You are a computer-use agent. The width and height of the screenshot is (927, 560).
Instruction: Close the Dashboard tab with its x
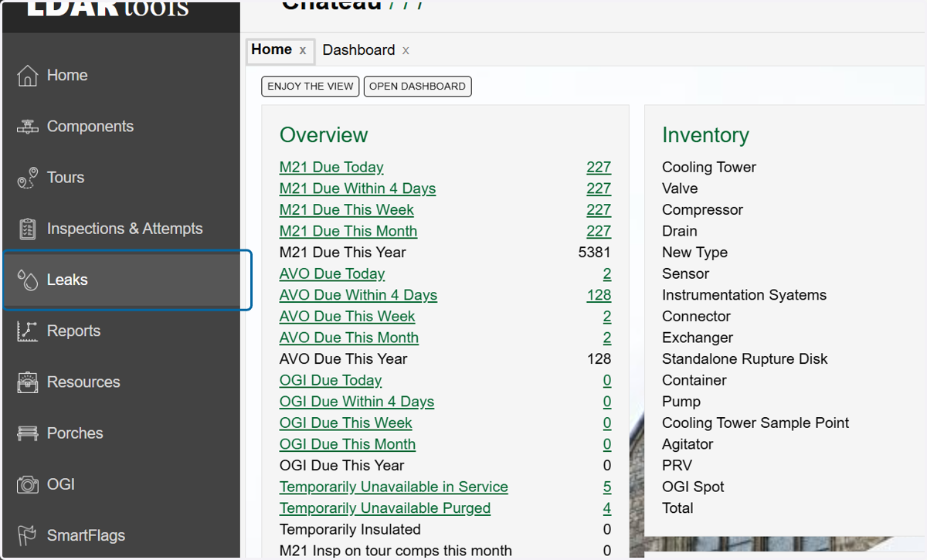coord(406,51)
